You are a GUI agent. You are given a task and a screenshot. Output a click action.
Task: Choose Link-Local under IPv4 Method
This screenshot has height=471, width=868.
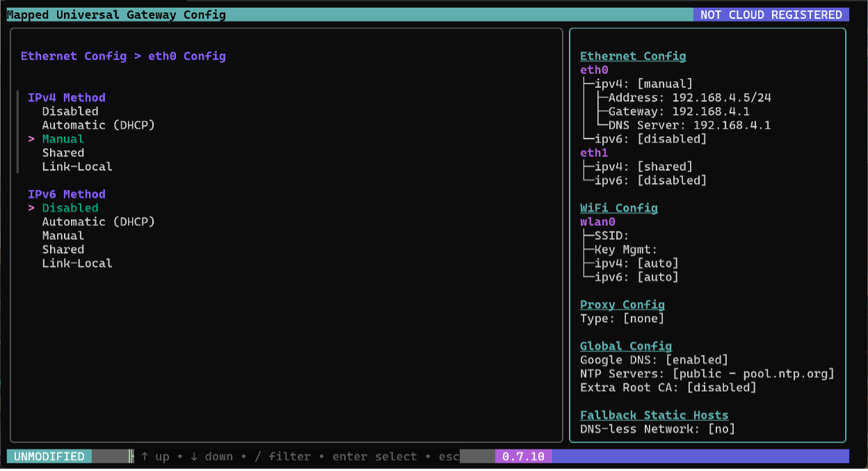coord(77,167)
